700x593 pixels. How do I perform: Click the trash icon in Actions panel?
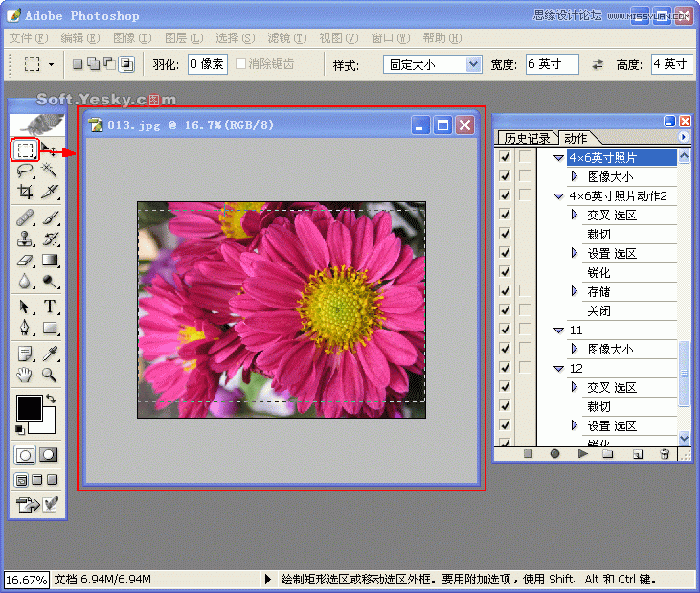pyautogui.click(x=665, y=454)
